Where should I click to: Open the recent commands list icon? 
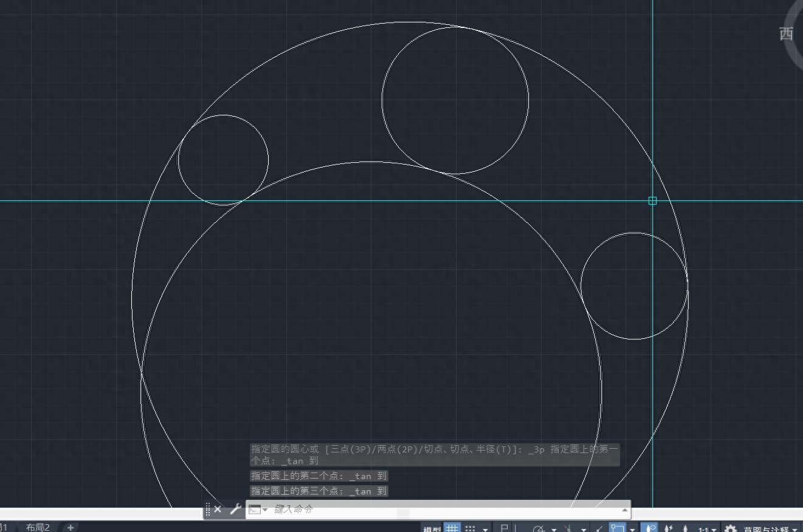258,510
